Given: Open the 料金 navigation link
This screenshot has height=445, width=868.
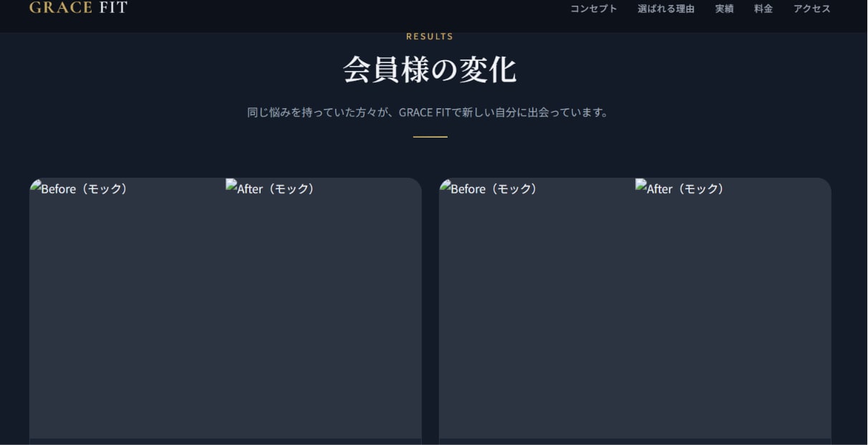Looking at the screenshot, I should pos(763,9).
